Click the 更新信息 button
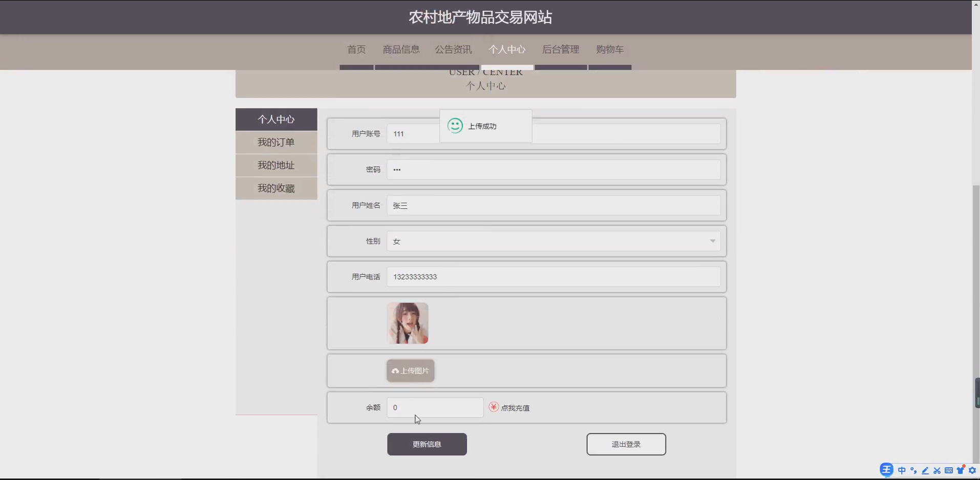Image resolution: width=980 pixels, height=480 pixels. pos(427,444)
